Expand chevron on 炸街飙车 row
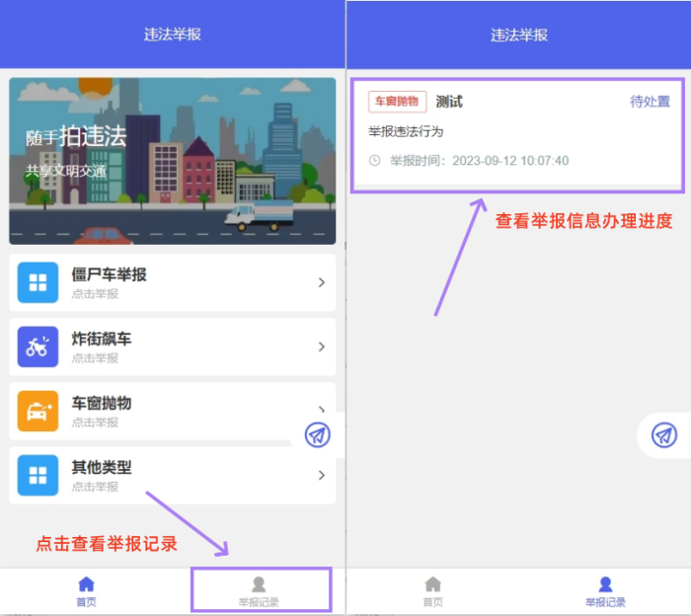The width and height of the screenshot is (691, 616). click(x=322, y=346)
